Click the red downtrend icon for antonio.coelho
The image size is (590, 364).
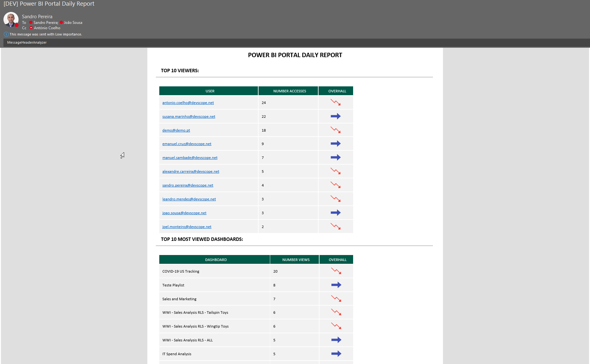pyautogui.click(x=335, y=102)
